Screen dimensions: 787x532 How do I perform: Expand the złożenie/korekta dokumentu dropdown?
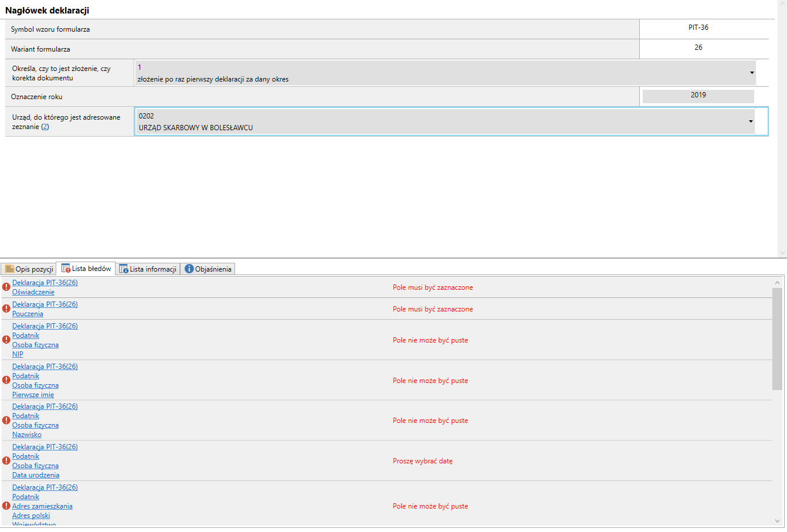click(x=751, y=73)
